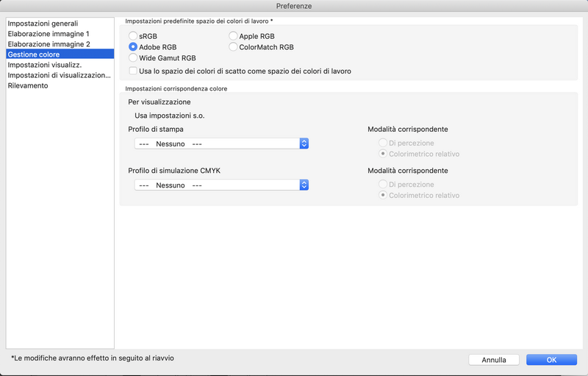Select Gestione colore in sidebar
This screenshot has height=376, width=588.
[34, 54]
